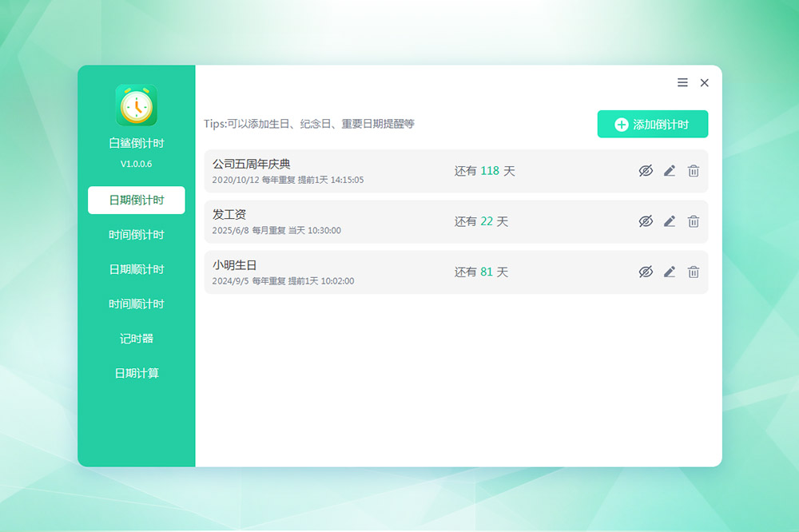Open the 记时器 page
This screenshot has width=799, height=532.
tap(137, 339)
